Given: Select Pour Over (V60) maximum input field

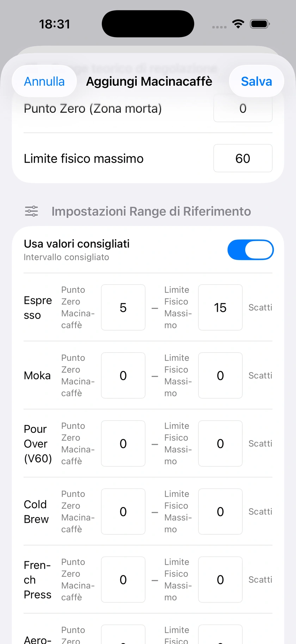Looking at the screenshot, I should [x=220, y=444].
